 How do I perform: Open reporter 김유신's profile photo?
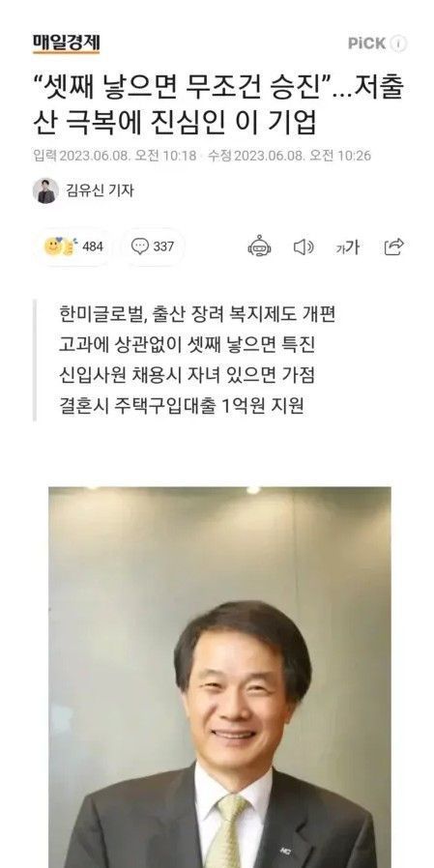pos(45,190)
